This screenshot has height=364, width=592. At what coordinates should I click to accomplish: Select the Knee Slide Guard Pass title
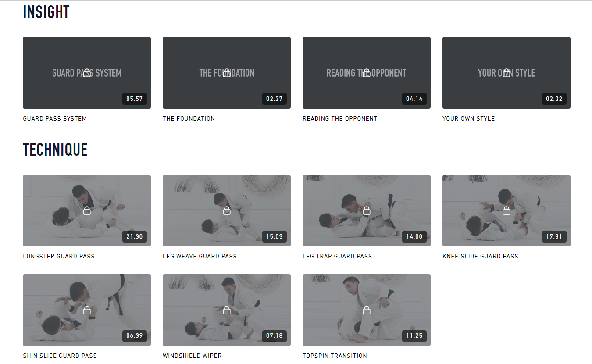tap(480, 256)
